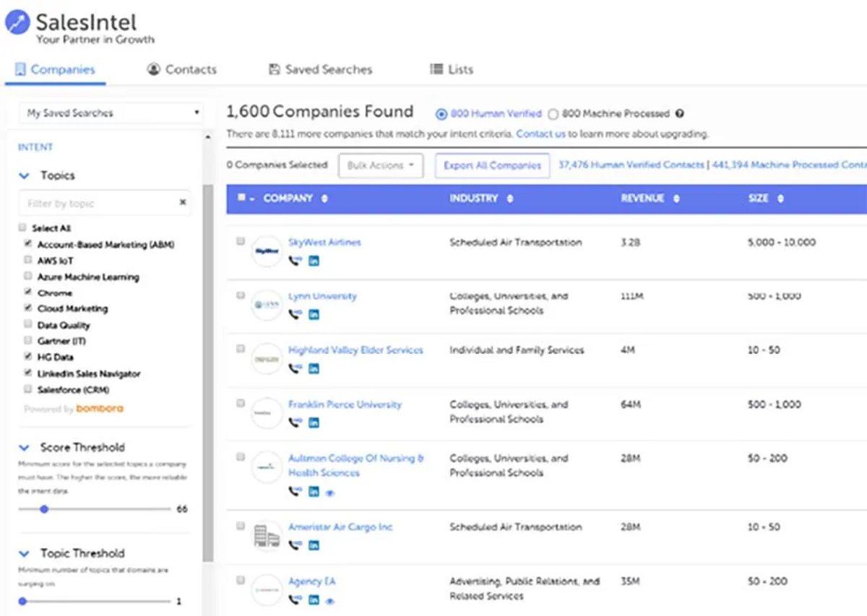The height and width of the screenshot is (616, 867).
Task: Open LinkedIn icon for Aultman College
Action: (314, 492)
